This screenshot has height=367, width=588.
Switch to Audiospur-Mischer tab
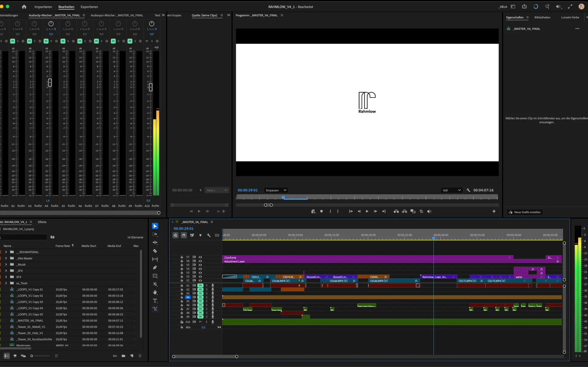[x=117, y=15]
